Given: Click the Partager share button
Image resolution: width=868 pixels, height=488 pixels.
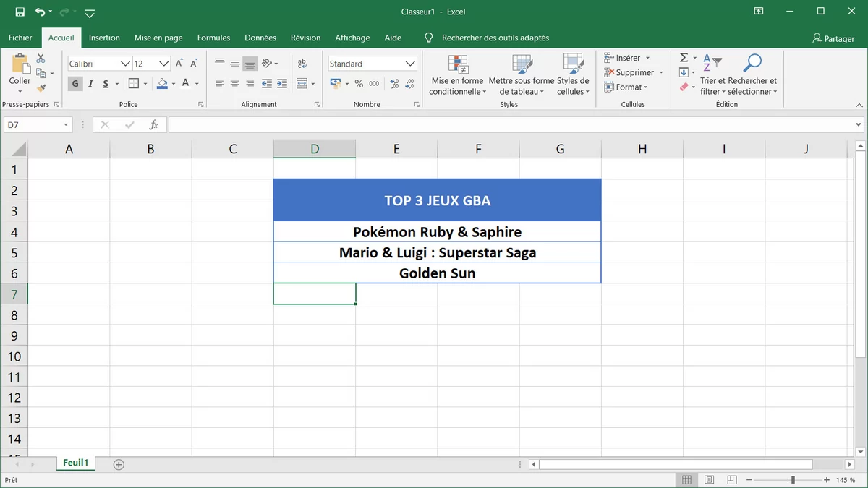Looking at the screenshot, I should click(x=833, y=38).
